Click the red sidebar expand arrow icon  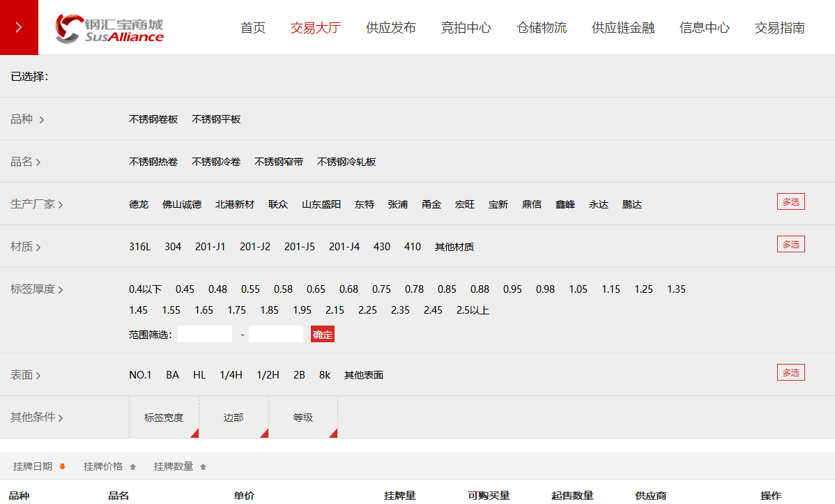click(19, 27)
